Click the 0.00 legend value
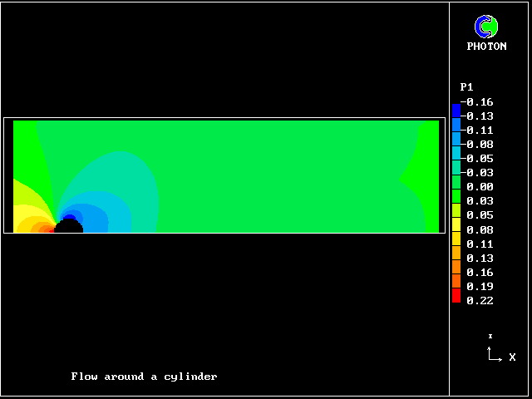The image size is (532, 399). (x=480, y=187)
